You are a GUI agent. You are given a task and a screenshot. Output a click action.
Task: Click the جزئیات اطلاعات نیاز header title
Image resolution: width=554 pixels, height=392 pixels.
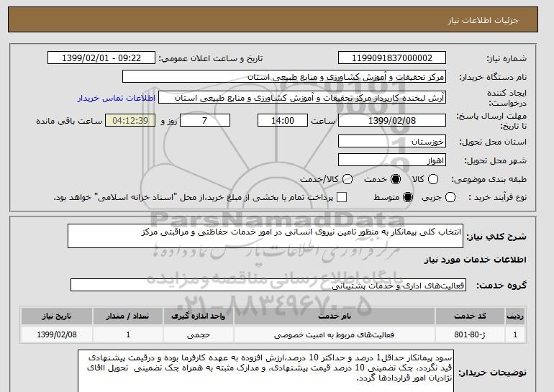(483, 20)
